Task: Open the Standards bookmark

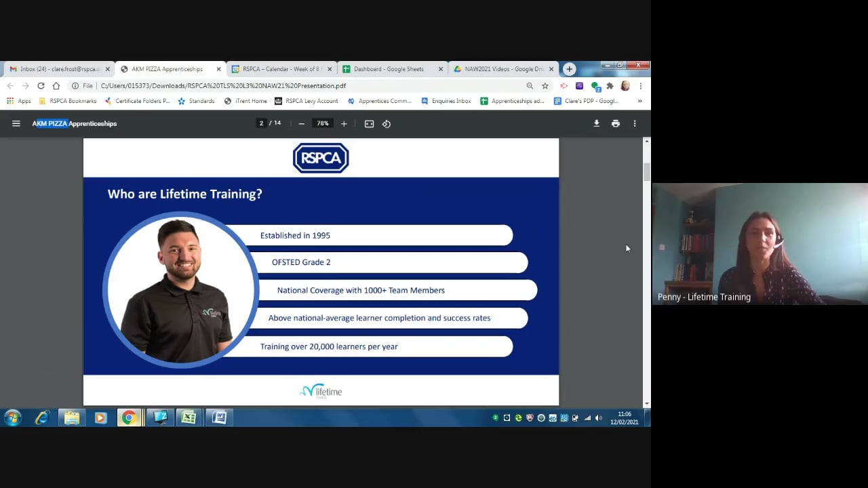Action: point(196,101)
